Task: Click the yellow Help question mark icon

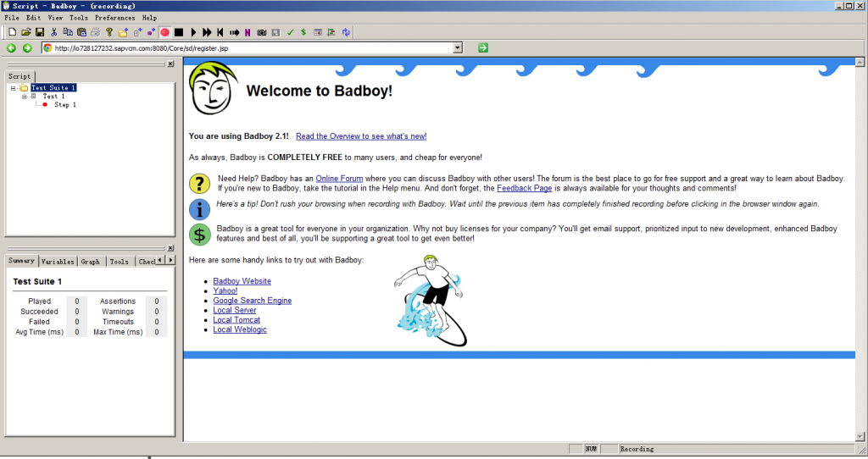Action: point(109,32)
